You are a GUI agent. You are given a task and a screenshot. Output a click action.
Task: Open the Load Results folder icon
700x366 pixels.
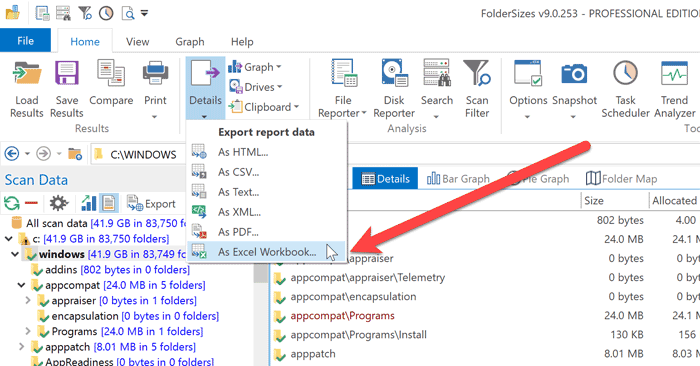click(x=27, y=74)
